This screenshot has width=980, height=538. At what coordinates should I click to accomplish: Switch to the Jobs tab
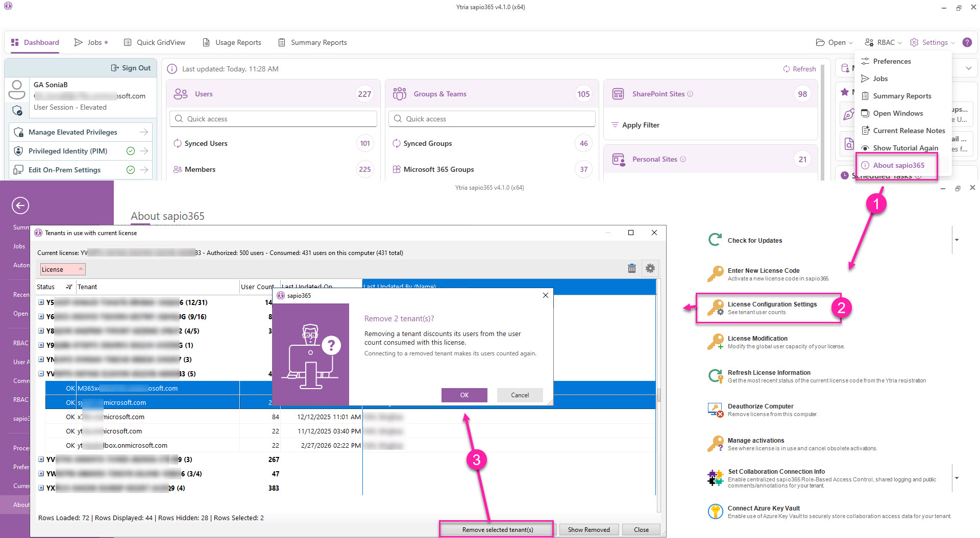point(91,42)
